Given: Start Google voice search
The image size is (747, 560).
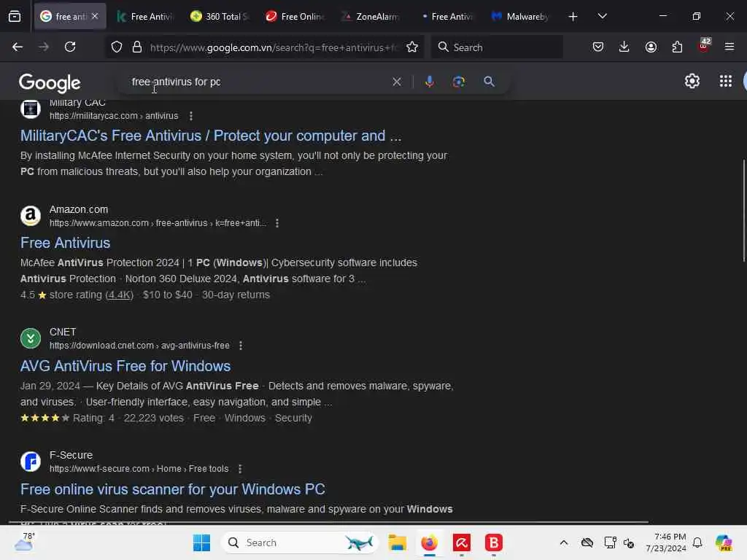Looking at the screenshot, I should tap(429, 82).
